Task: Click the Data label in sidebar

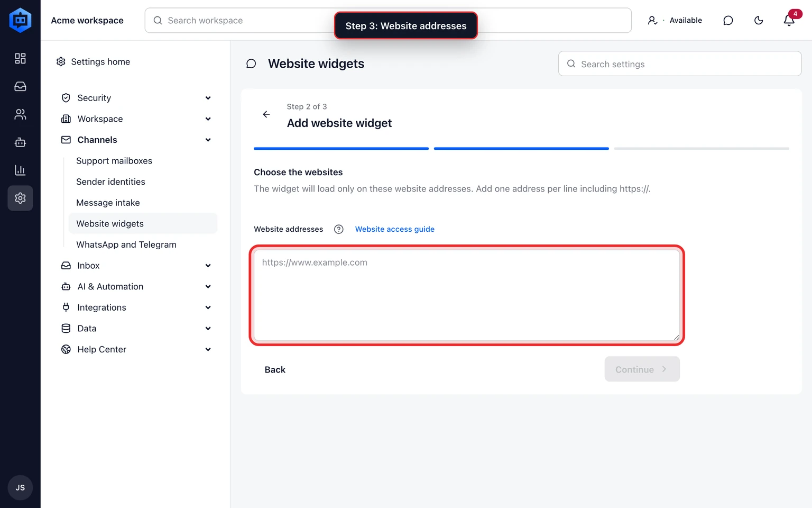Action: (87, 329)
